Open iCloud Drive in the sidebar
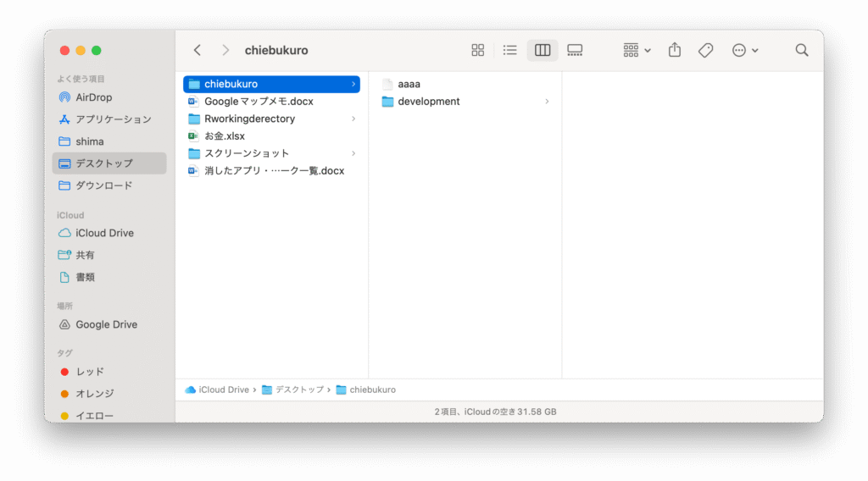This screenshot has height=481, width=868. [109, 233]
